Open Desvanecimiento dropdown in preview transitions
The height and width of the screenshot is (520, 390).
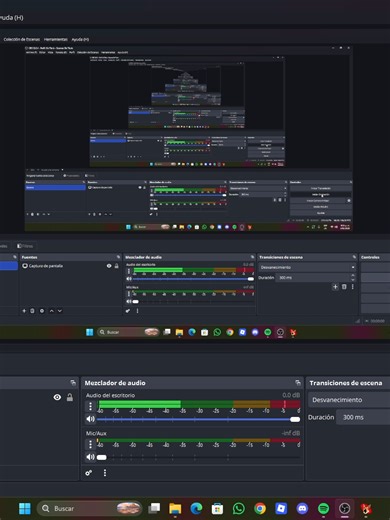tap(307, 267)
